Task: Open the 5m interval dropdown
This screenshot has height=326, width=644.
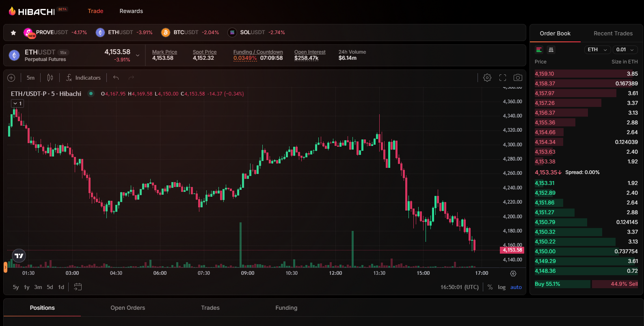Action: click(30, 78)
